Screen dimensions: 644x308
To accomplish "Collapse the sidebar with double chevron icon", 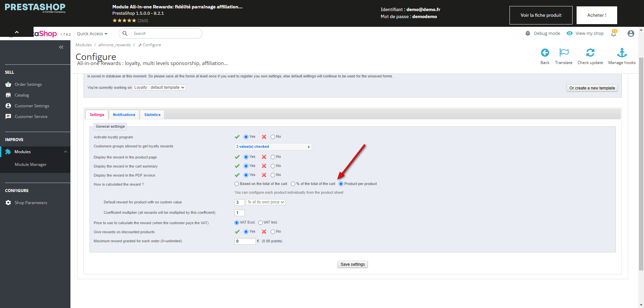I will (61, 47).
